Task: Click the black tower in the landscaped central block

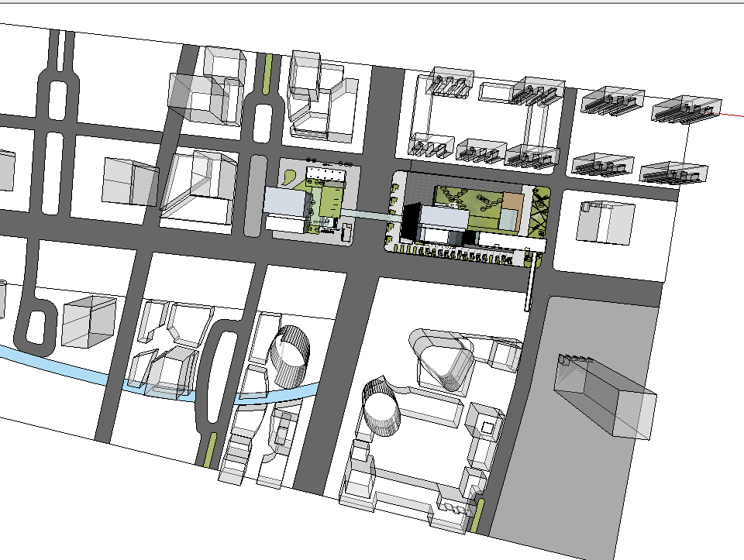Action: [411, 222]
